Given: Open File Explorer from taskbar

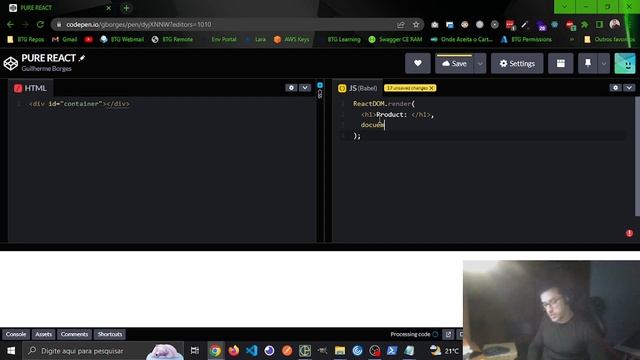Looking at the screenshot, I should (340, 351).
